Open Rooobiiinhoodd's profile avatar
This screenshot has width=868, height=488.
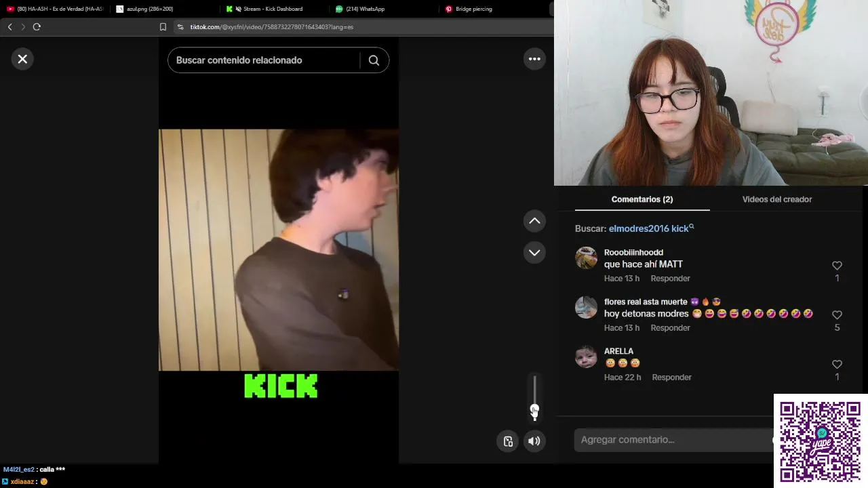[586, 258]
